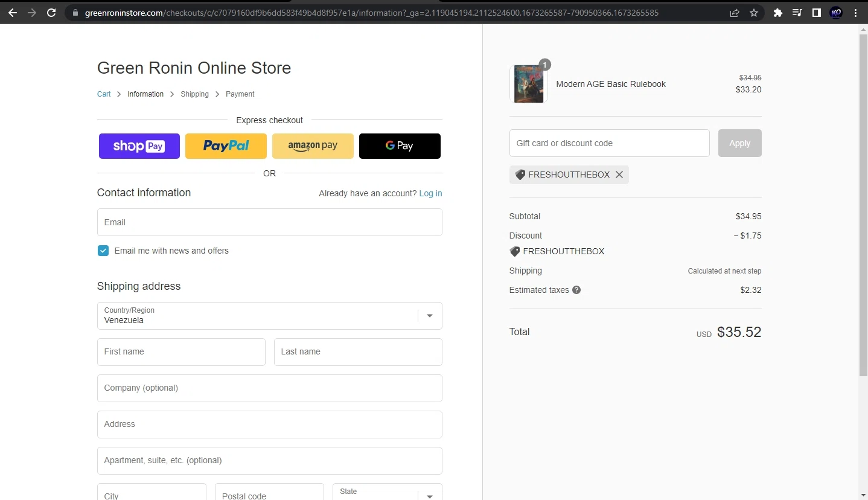Screen dimensions: 868x500
Task: Open the Chrome profile avatar
Action: click(x=836, y=13)
